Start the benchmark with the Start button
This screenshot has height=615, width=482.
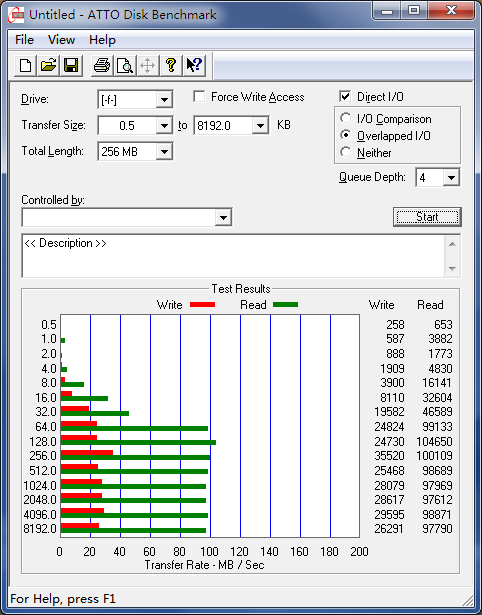(x=427, y=217)
